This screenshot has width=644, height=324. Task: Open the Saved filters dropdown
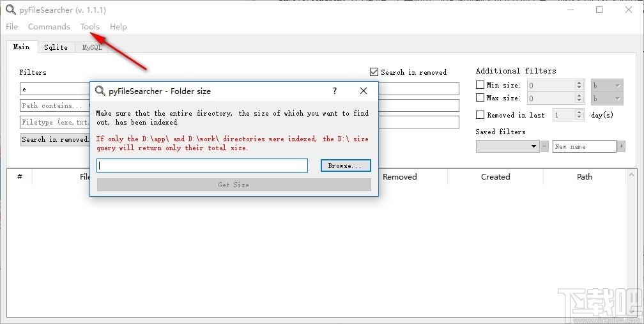(508, 146)
